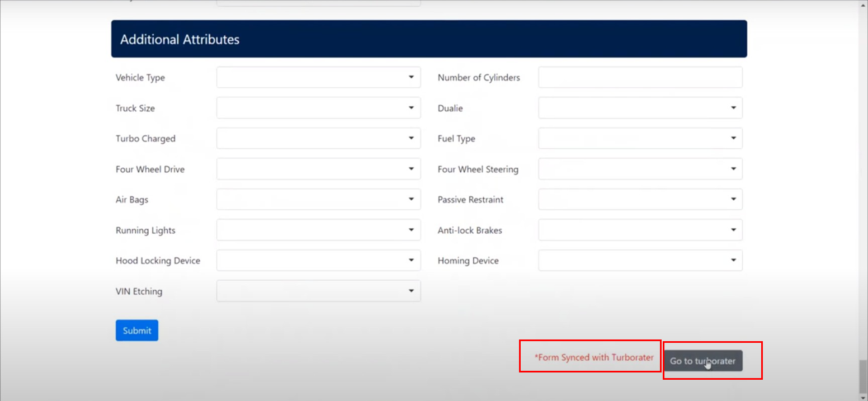Open the VIN Etching dropdown
The width and height of the screenshot is (868, 401).
tap(318, 291)
